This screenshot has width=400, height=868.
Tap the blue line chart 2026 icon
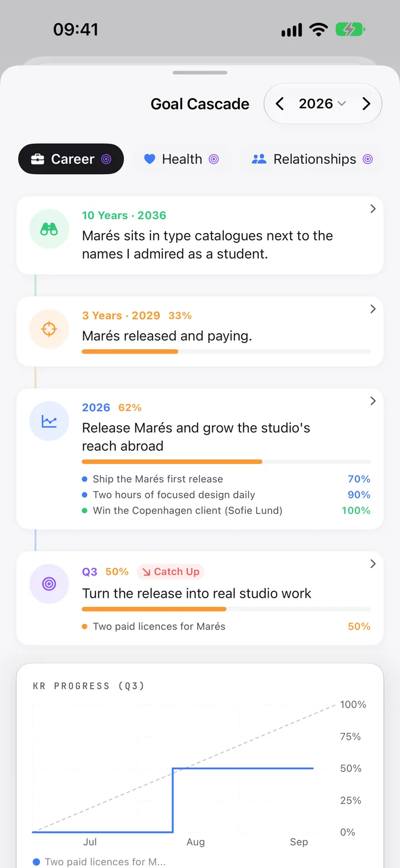pyautogui.click(x=49, y=421)
